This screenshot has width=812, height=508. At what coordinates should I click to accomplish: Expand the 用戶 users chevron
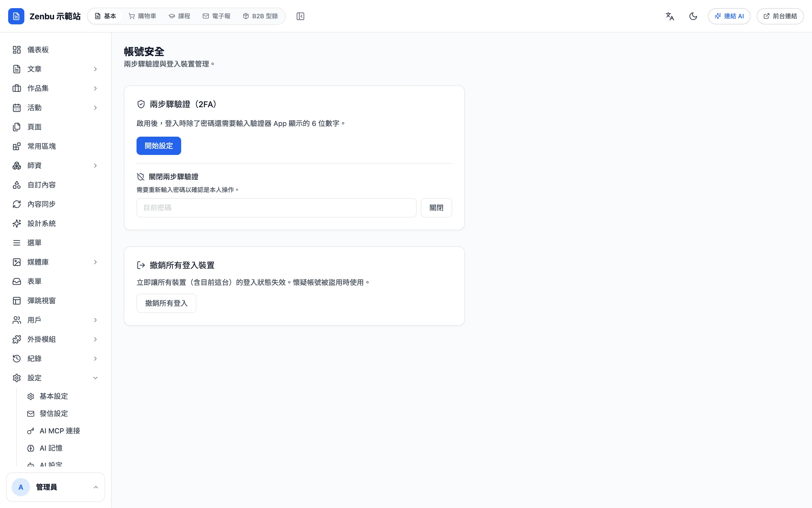[95, 320]
